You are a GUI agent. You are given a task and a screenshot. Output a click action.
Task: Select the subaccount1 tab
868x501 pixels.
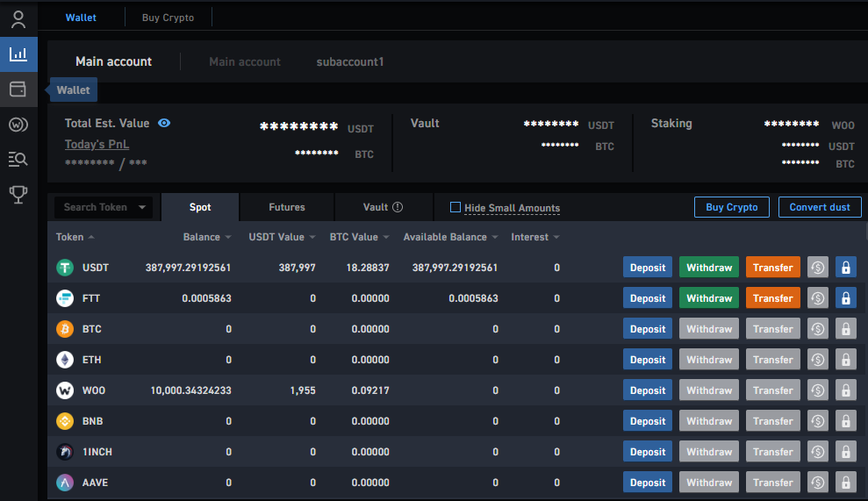click(x=350, y=62)
